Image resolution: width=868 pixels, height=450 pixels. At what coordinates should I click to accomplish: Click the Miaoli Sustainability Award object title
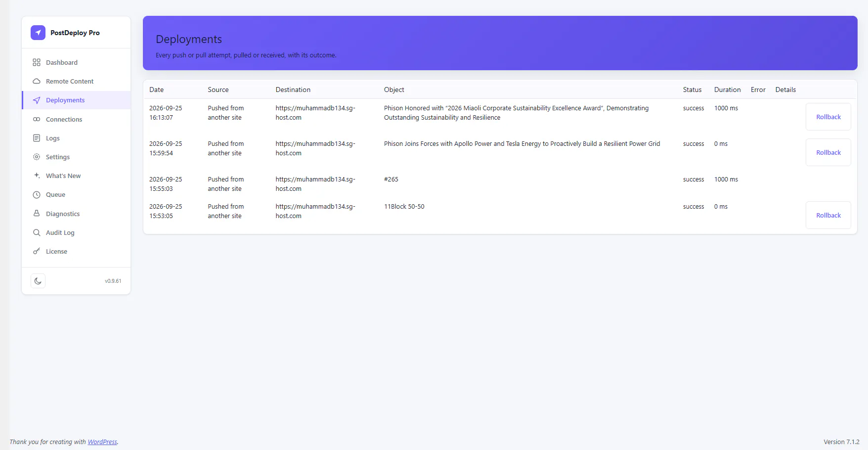click(x=516, y=113)
